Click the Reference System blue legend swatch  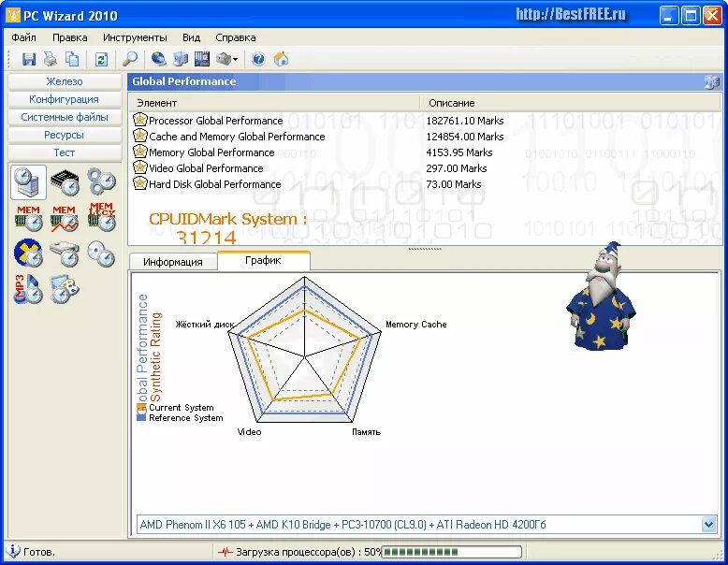click(141, 417)
